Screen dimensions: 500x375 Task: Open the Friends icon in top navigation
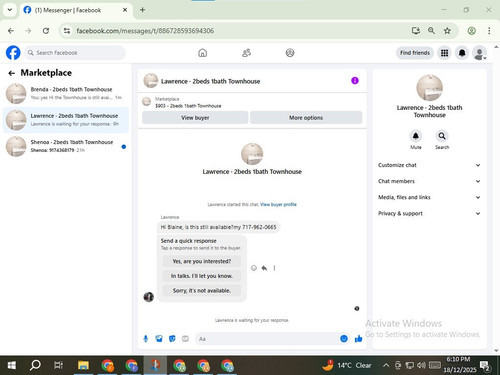pyautogui.click(x=246, y=53)
